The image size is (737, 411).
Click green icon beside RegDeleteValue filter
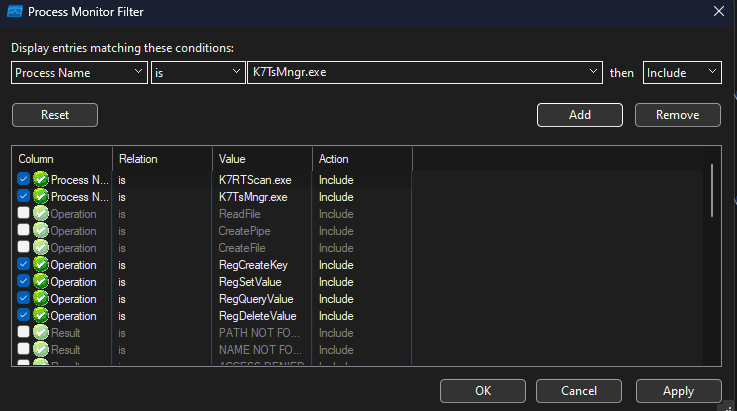41,316
